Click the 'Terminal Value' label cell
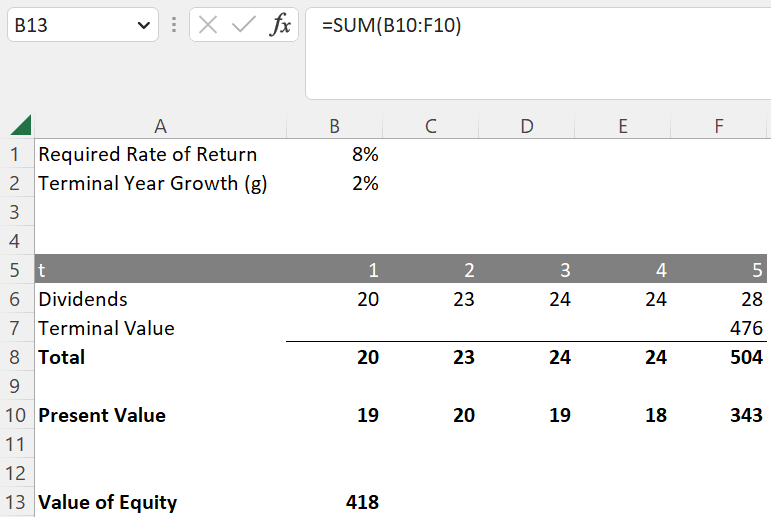This screenshot has width=771, height=517. [x=160, y=328]
